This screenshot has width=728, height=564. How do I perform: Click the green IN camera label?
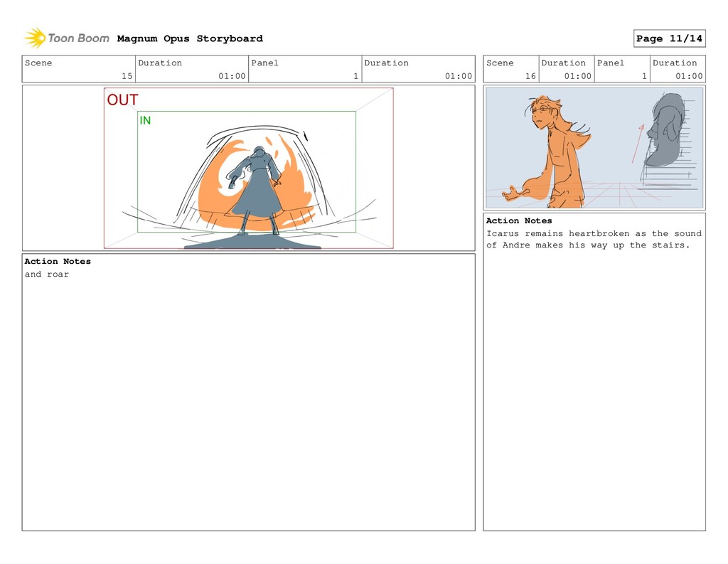tap(145, 121)
